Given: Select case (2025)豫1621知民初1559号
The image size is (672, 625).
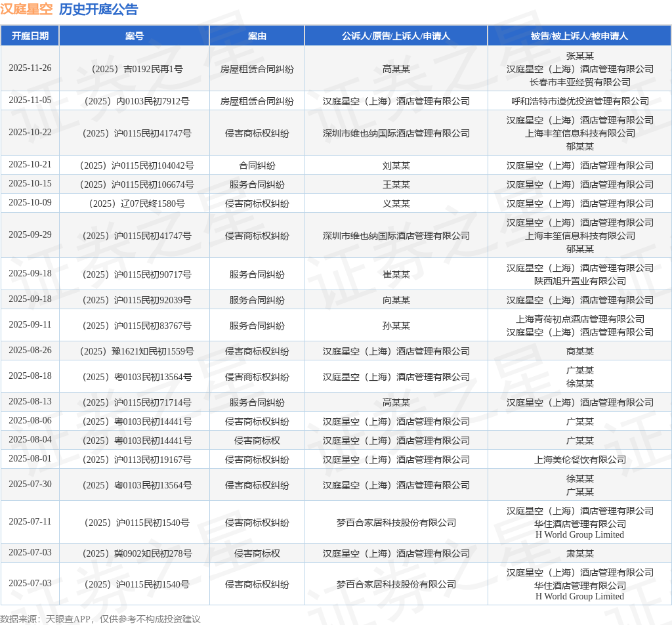Looking at the screenshot, I should pyautogui.click(x=135, y=351).
